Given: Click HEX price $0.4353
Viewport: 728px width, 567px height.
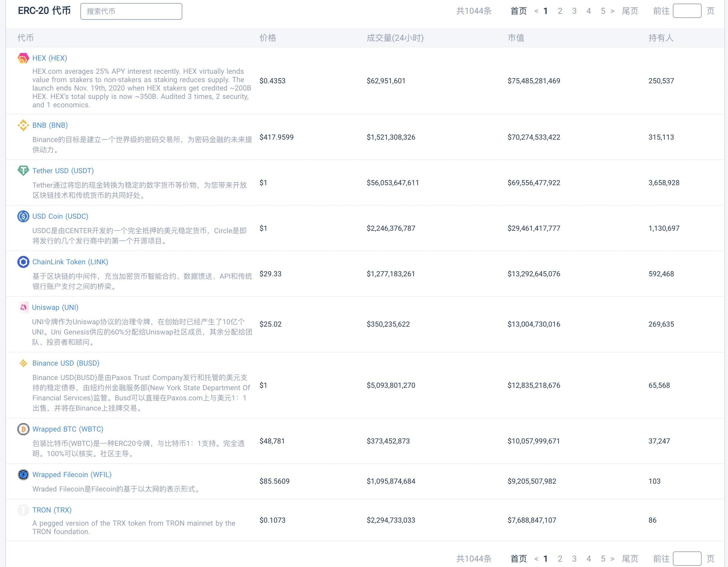Looking at the screenshot, I should pyautogui.click(x=273, y=81).
